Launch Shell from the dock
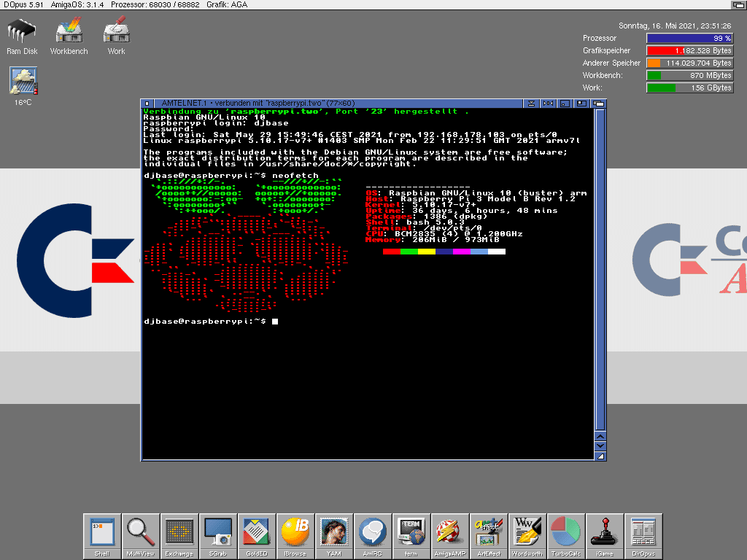The width and height of the screenshot is (747, 560). pyautogui.click(x=102, y=536)
